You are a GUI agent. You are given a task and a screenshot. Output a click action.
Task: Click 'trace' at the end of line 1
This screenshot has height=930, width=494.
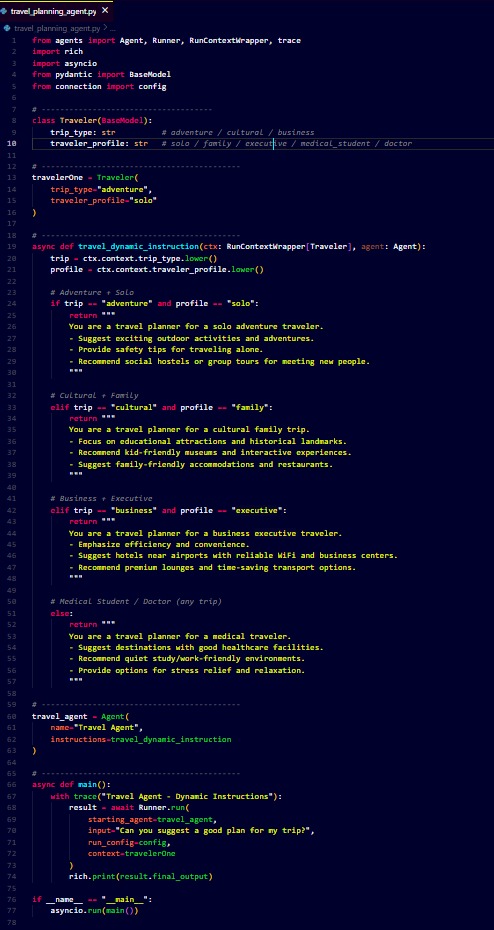click(x=289, y=40)
